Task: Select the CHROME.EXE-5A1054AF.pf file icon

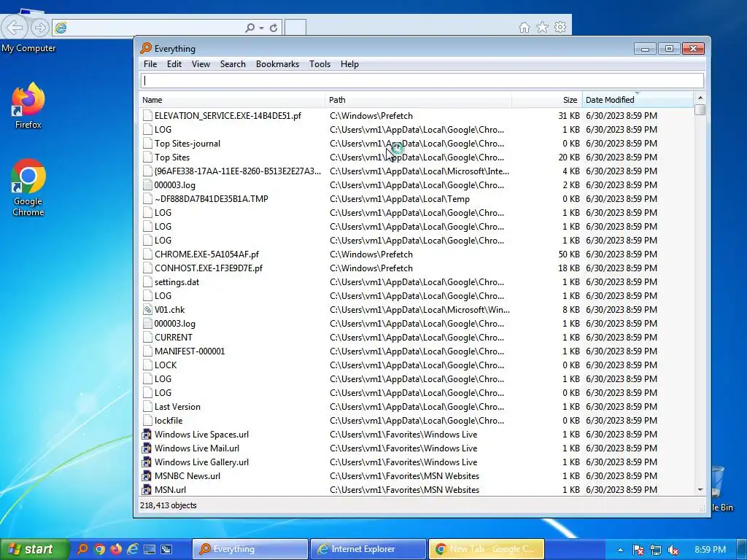Action: point(147,254)
